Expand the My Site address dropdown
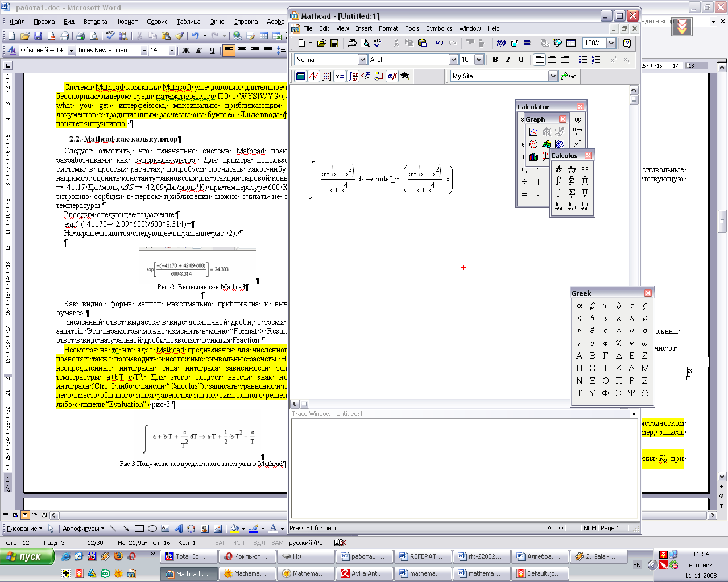This screenshot has height=582, width=728. tap(553, 76)
